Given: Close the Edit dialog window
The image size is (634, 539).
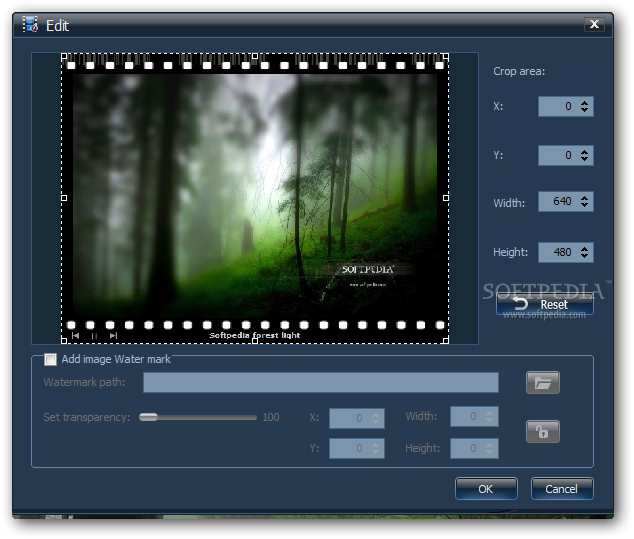Looking at the screenshot, I should (x=594, y=24).
